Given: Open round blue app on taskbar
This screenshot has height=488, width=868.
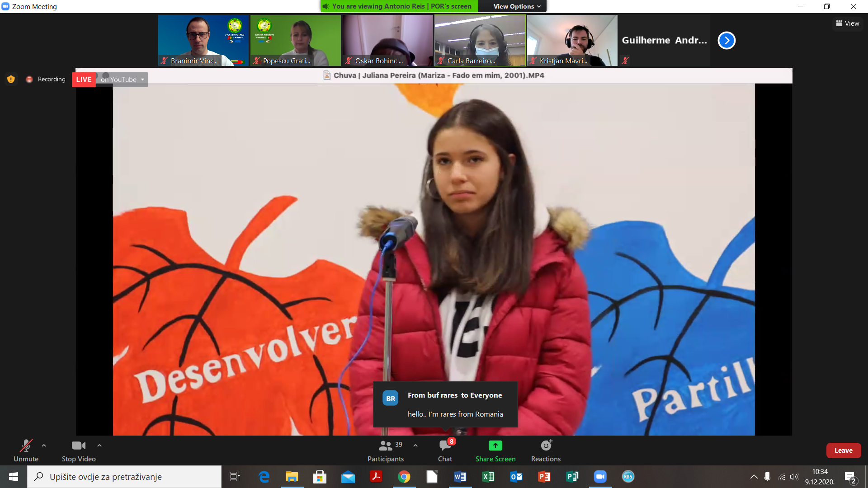Looking at the screenshot, I should (628, 477).
